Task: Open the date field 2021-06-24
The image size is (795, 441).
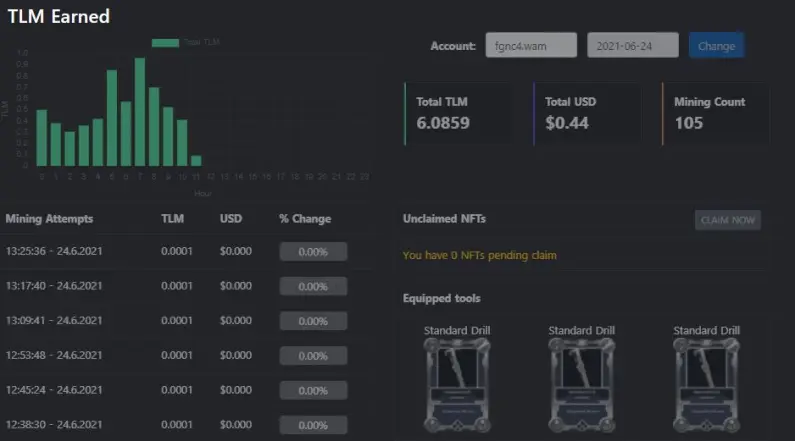Action: pyautogui.click(x=633, y=46)
